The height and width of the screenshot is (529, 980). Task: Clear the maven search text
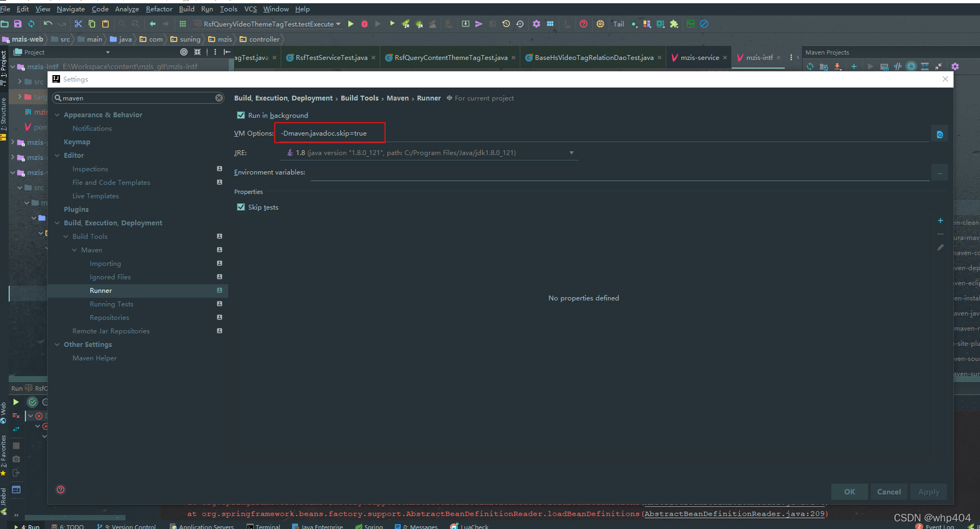[219, 98]
